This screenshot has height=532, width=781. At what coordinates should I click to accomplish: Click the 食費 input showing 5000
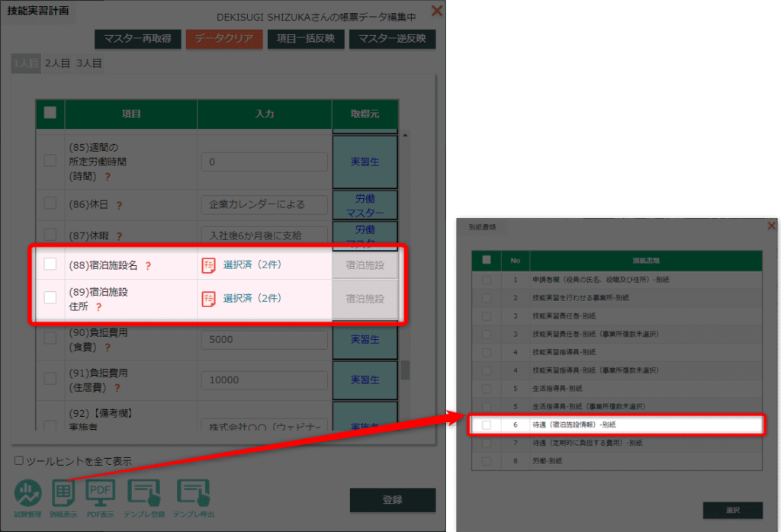pos(265,339)
